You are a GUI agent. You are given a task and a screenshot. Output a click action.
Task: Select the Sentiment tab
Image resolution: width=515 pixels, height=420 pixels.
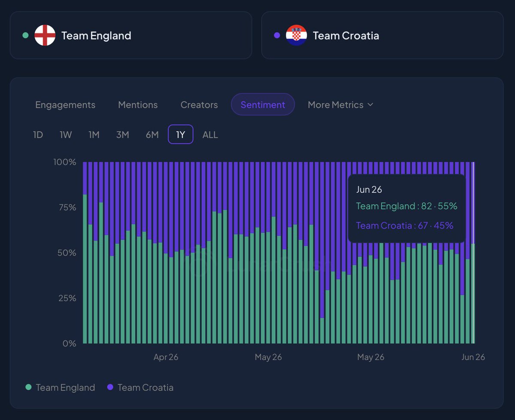point(263,105)
